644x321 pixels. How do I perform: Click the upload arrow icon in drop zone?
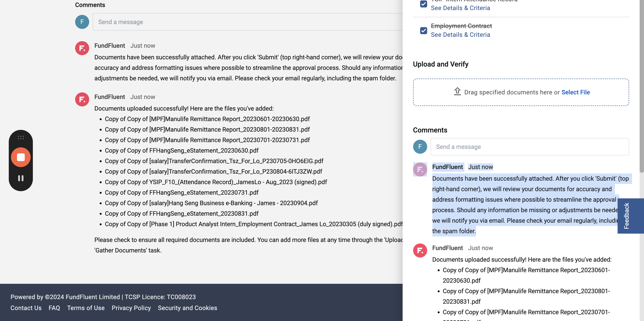click(x=457, y=92)
